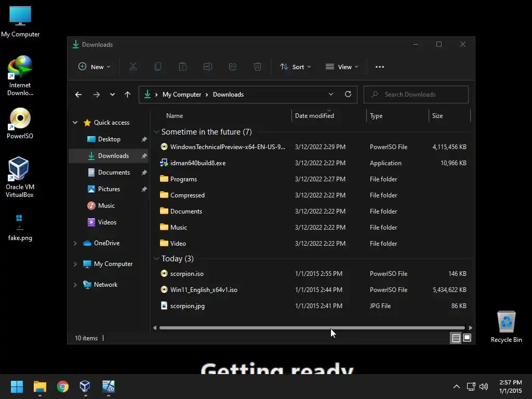Image resolution: width=532 pixels, height=399 pixels.
Task: Click the volume speaker tray icon
Action: 484,387
